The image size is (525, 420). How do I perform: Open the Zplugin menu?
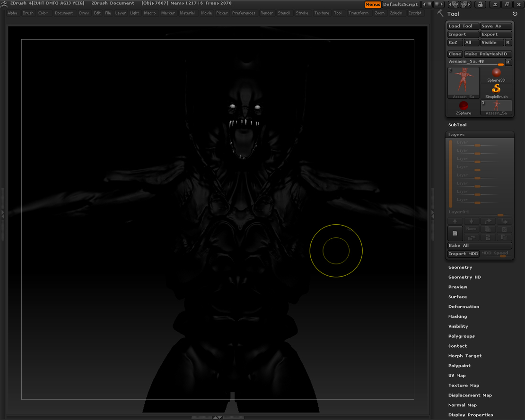click(396, 13)
